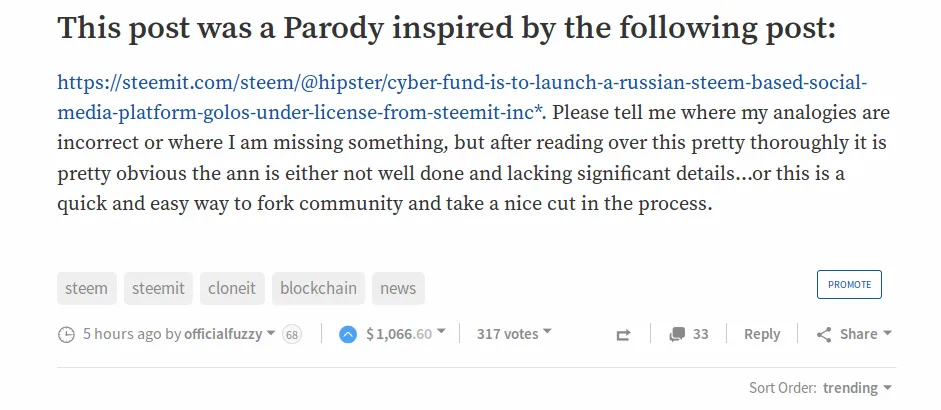Click the blue upvote circle icon
The width and height of the screenshot is (941, 410).
(x=348, y=334)
